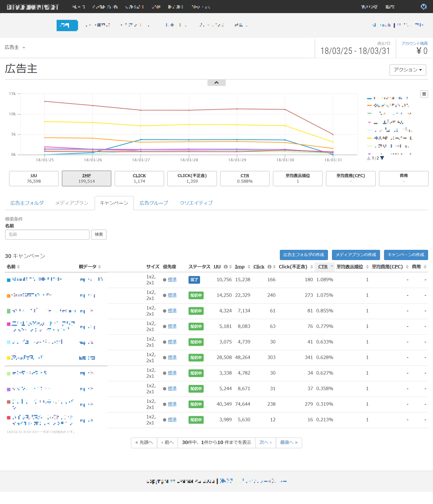Focus the 名前 search input field
This screenshot has height=504, width=433.
click(x=47, y=235)
